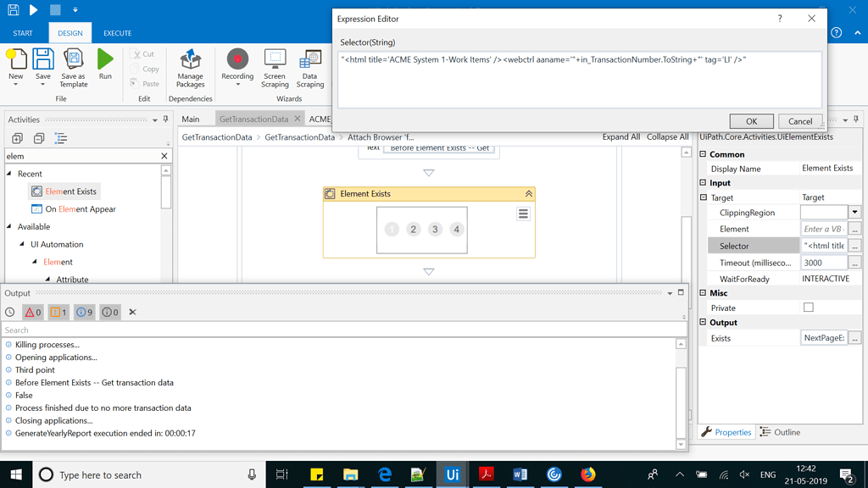Image resolution: width=868 pixels, height=488 pixels.
Task: Open the ClippingRegion dropdown
Action: pos(855,212)
